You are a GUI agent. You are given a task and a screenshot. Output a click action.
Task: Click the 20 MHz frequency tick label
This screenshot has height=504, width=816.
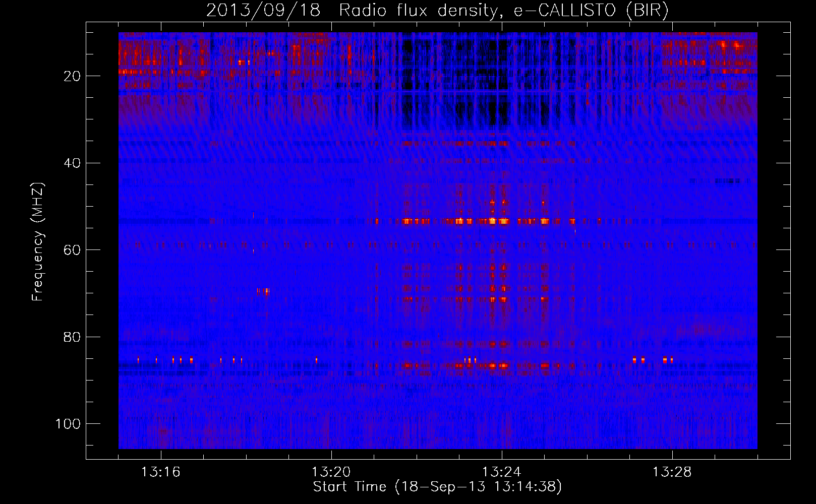coord(73,76)
